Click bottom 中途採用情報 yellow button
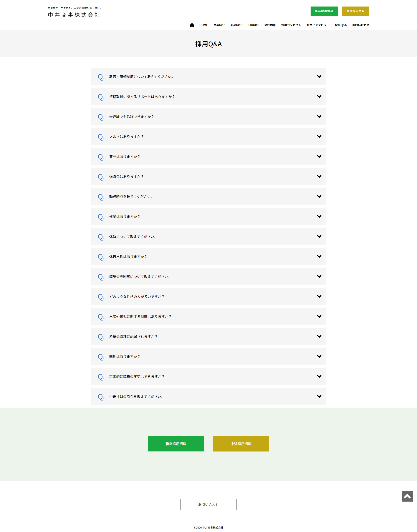The height and width of the screenshot is (532, 417). tap(241, 444)
